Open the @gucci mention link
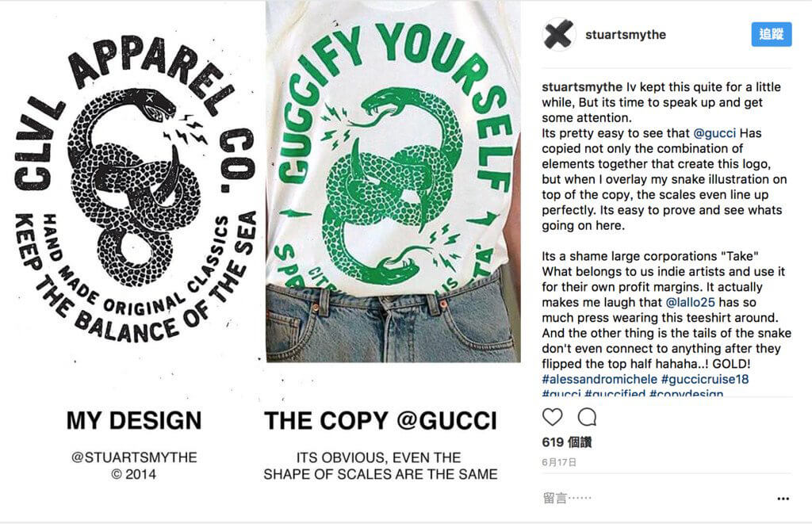 [x=714, y=133]
